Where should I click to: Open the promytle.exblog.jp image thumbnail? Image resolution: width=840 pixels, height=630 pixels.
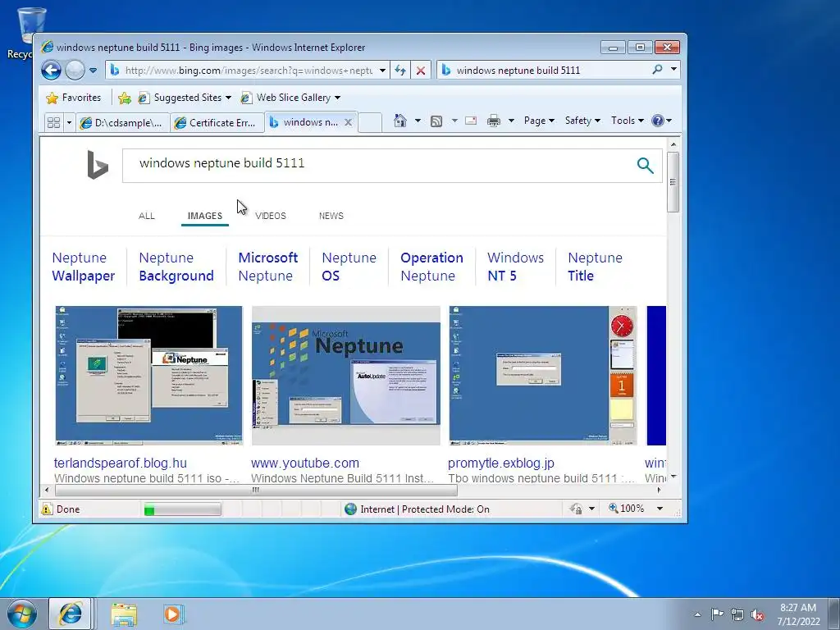543,376
